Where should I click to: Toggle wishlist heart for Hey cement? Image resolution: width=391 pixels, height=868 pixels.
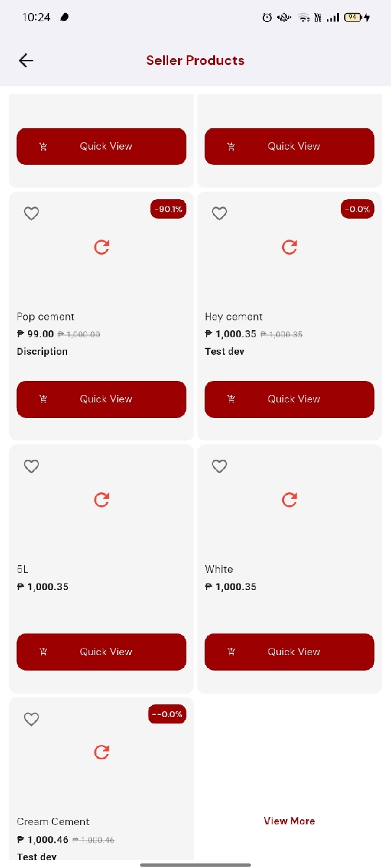click(220, 213)
